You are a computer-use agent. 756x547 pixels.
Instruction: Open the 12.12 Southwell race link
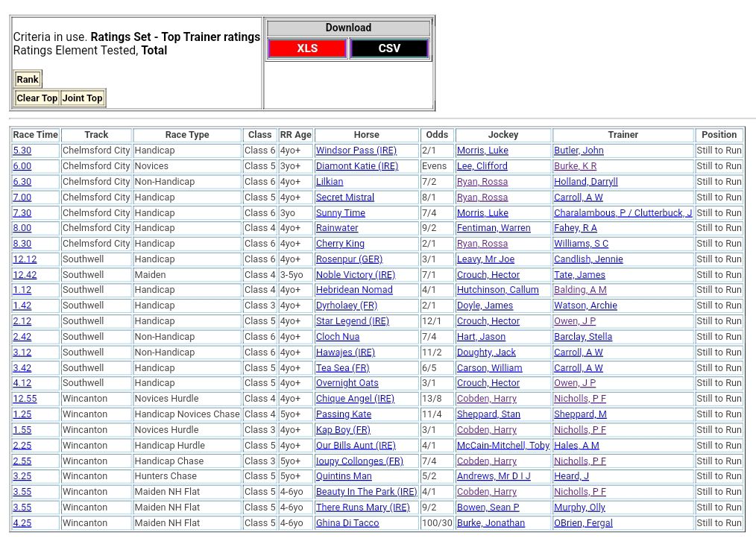pyautogui.click(x=25, y=259)
